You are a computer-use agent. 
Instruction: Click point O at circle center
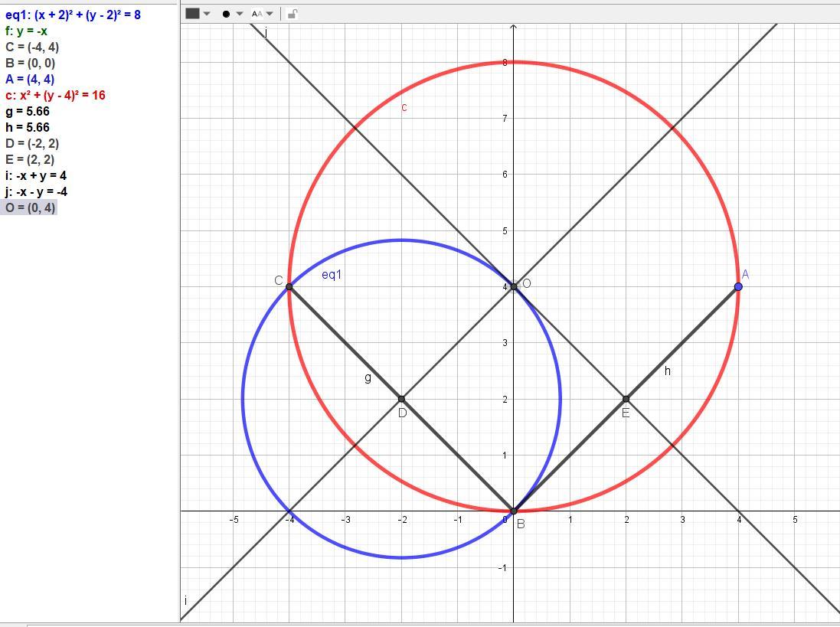point(514,287)
